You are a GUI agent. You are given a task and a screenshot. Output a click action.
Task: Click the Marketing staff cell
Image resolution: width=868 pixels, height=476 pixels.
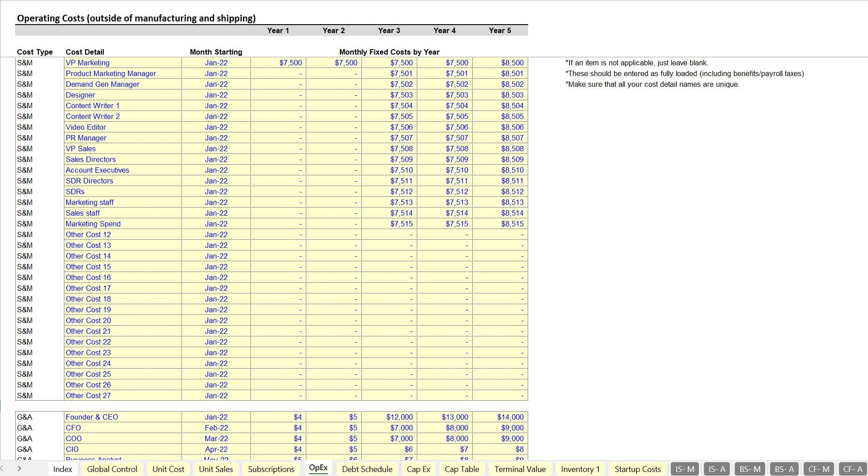coord(123,202)
